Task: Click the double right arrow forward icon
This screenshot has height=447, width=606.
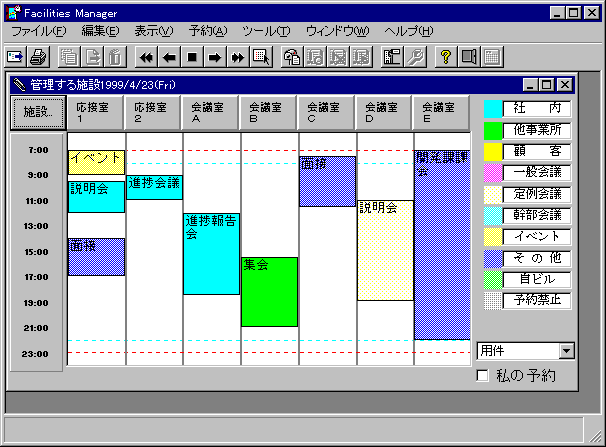Action: pyautogui.click(x=238, y=57)
